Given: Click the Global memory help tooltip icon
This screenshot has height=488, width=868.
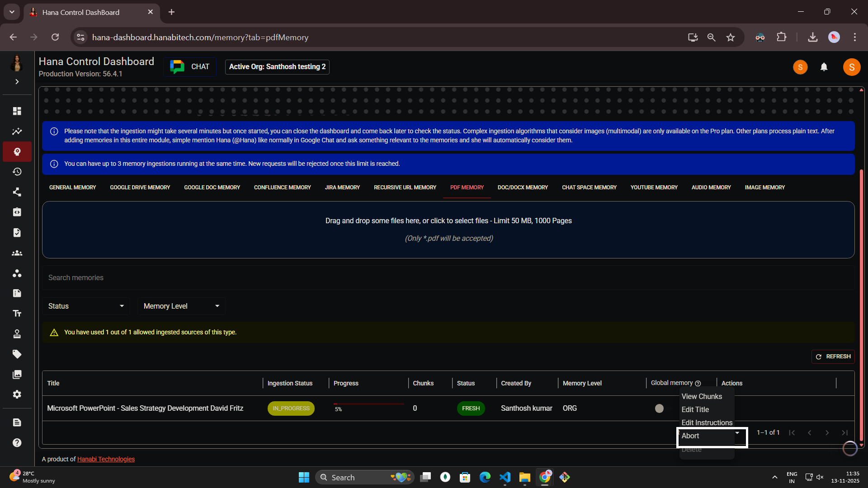Looking at the screenshot, I should (x=698, y=383).
